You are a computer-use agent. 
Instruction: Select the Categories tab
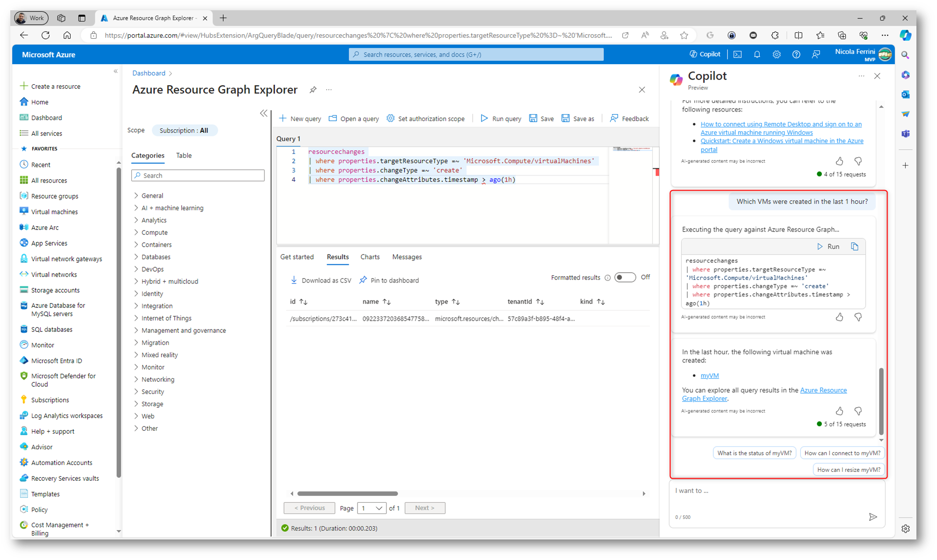148,155
